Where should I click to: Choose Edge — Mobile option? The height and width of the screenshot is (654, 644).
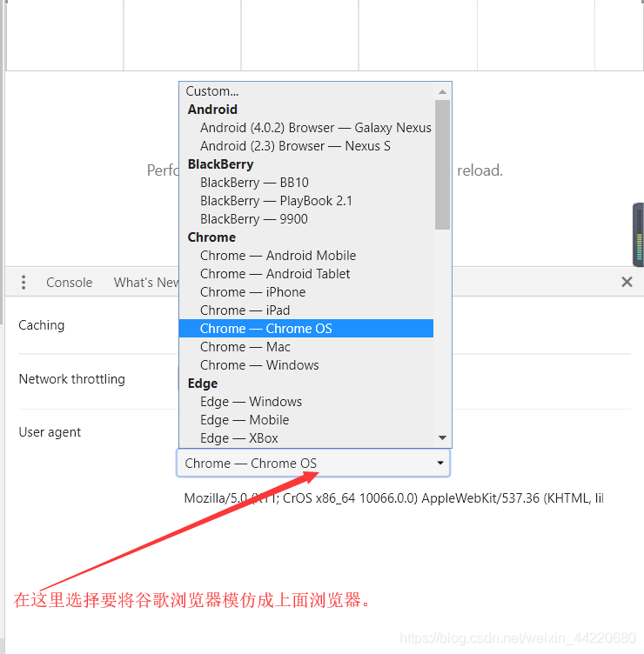pos(306,420)
